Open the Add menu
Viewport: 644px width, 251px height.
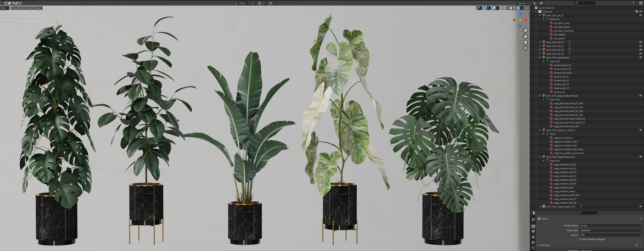pyautogui.click(x=30, y=8)
